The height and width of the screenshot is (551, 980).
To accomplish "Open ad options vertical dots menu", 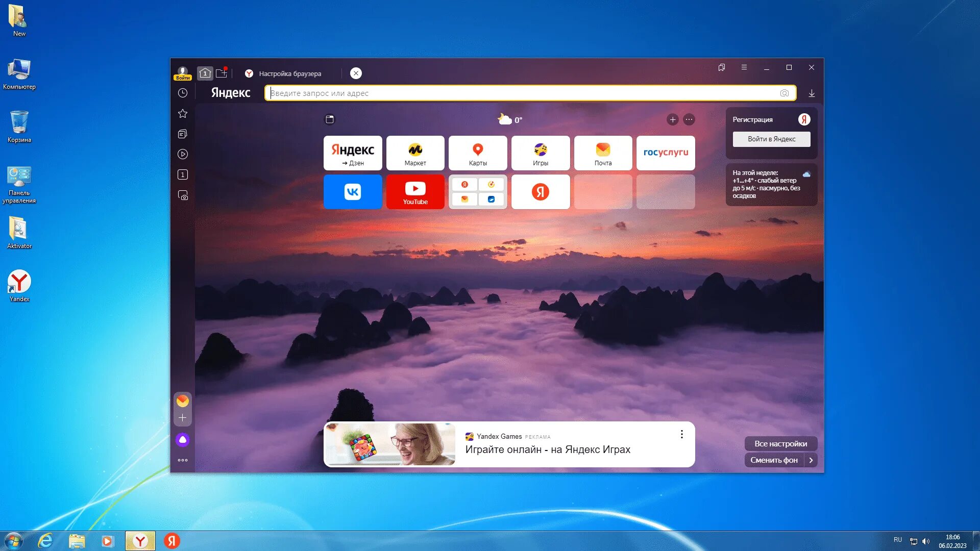I will pyautogui.click(x=681, y=434).
